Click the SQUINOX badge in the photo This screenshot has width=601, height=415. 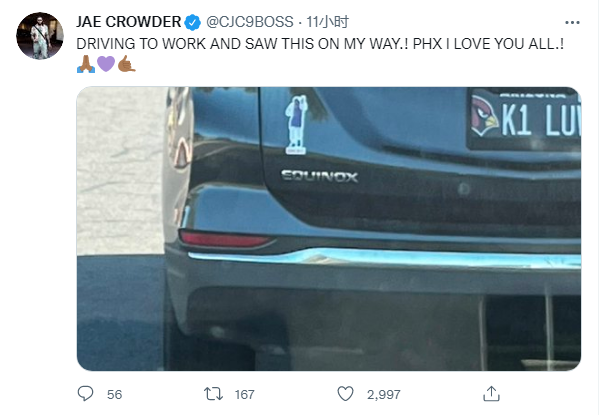[318, 176]
